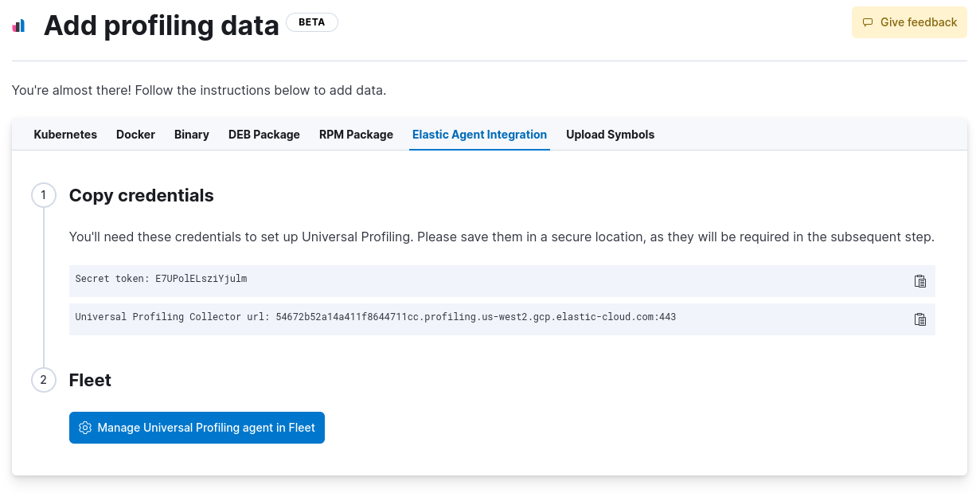Click the Add profiling data heading
Image resolution: width=980 pixels, height=493 pixels.
coord(162,25)
